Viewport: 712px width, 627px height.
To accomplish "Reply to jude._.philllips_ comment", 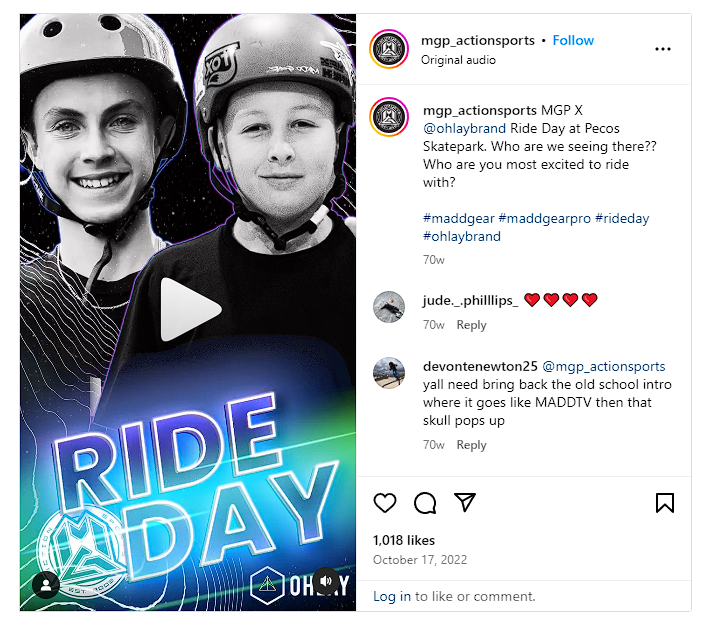I will pos(471,325).
